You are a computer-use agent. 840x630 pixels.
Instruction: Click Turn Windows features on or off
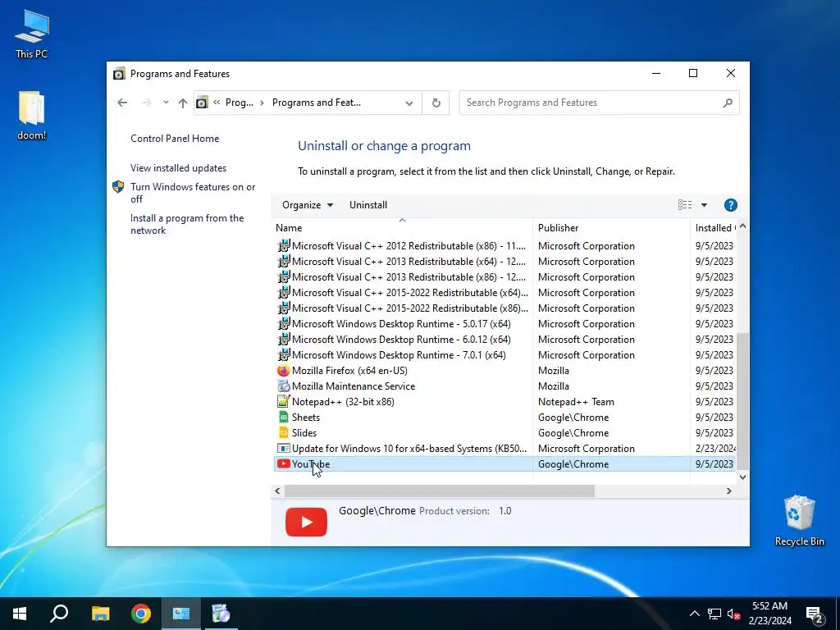pos(193,193)
